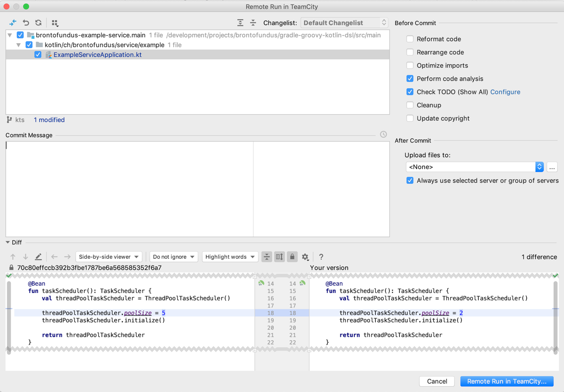Click the green checkmark above your version pane
The width and height of the screenshot is (564, 392).
pyautogui.click(x=556, y=275)
